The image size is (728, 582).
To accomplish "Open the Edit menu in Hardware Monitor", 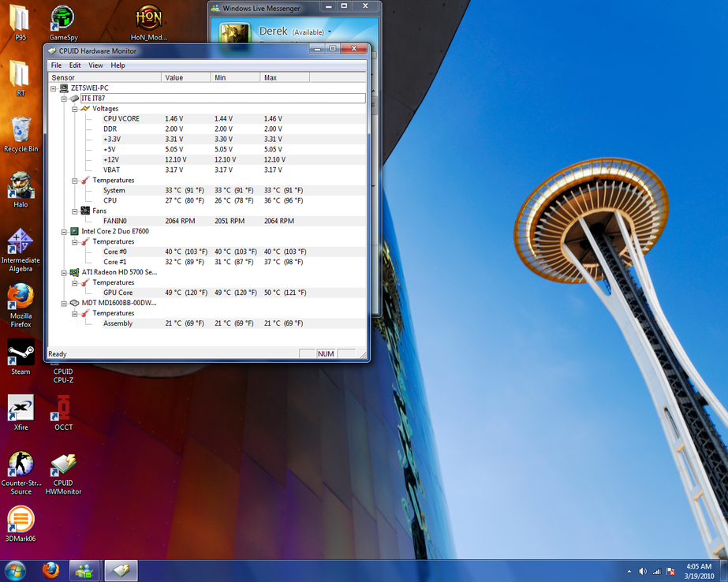I will (x=75, y=65).
